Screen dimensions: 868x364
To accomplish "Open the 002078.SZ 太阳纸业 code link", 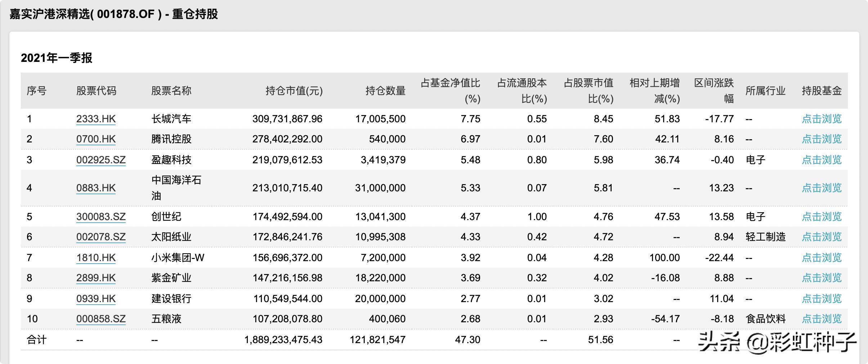I will [101, 237].
